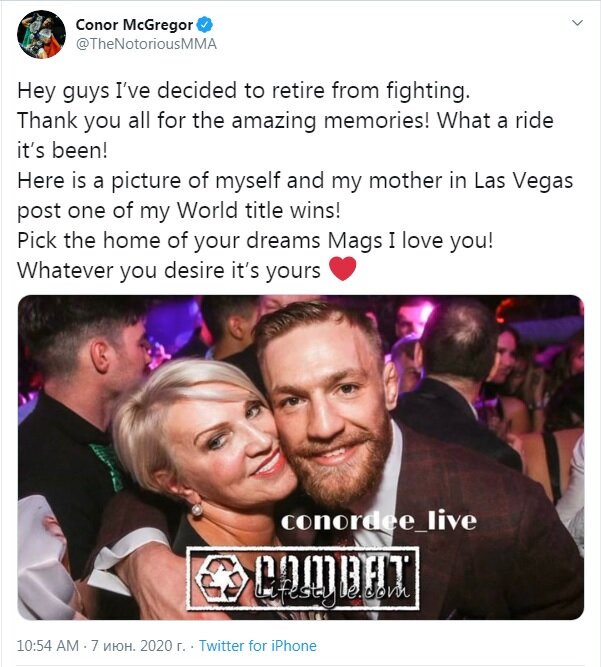Click the 'Thank you all for the amazing memories' text
The width and height of the screenshot is (601, 667).
[x=223, y=120]
